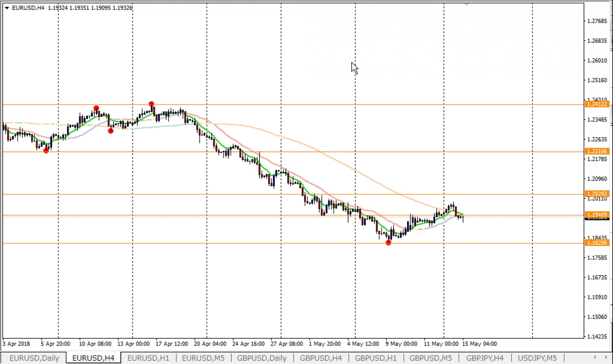Select the 1.24122 horizontal line price label
Screen dimensions: 613x364
597,104
